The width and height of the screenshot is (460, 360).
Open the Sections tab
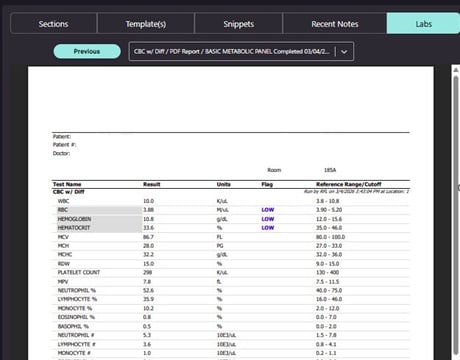(x=54, y=24)
